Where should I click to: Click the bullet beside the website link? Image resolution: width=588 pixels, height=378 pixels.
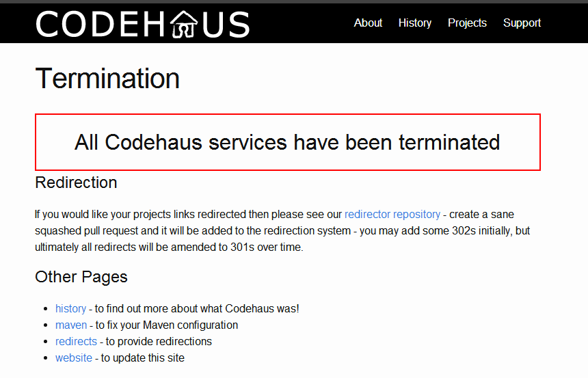coord(46,358)
